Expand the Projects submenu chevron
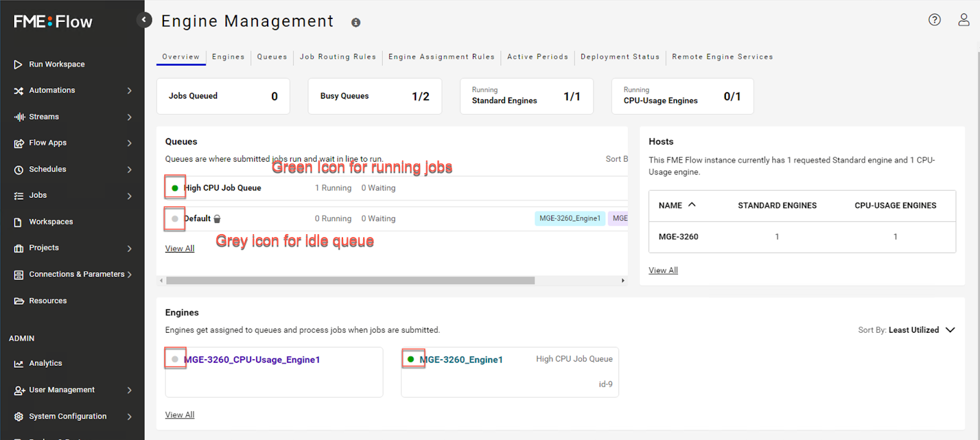Viewport: 980px width, 440px height. coord(129,249)
